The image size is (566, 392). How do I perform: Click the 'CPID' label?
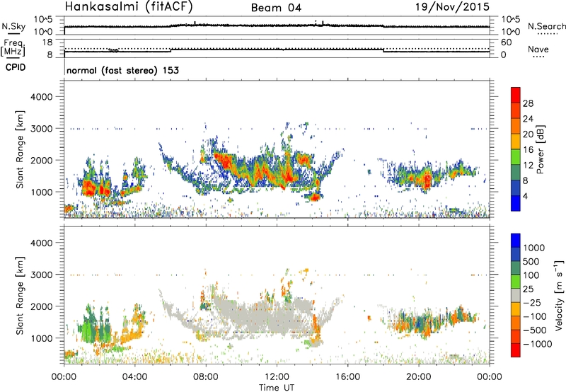coord(16,67)
